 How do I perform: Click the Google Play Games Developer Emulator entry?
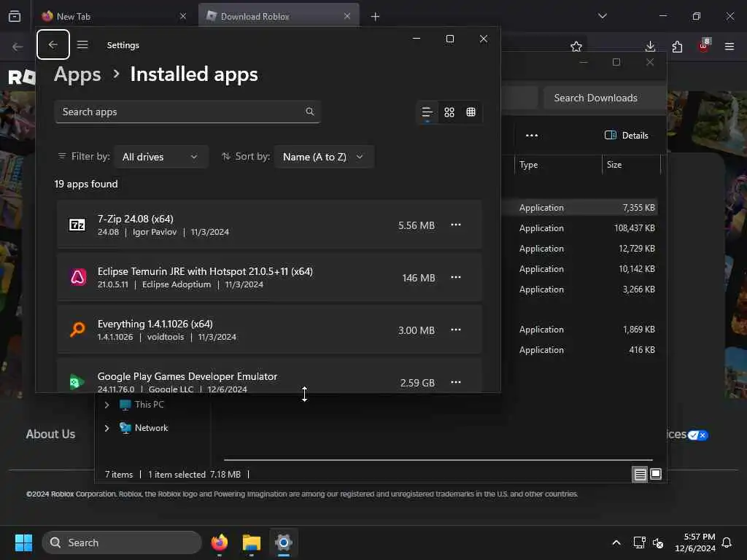point(269,376)
